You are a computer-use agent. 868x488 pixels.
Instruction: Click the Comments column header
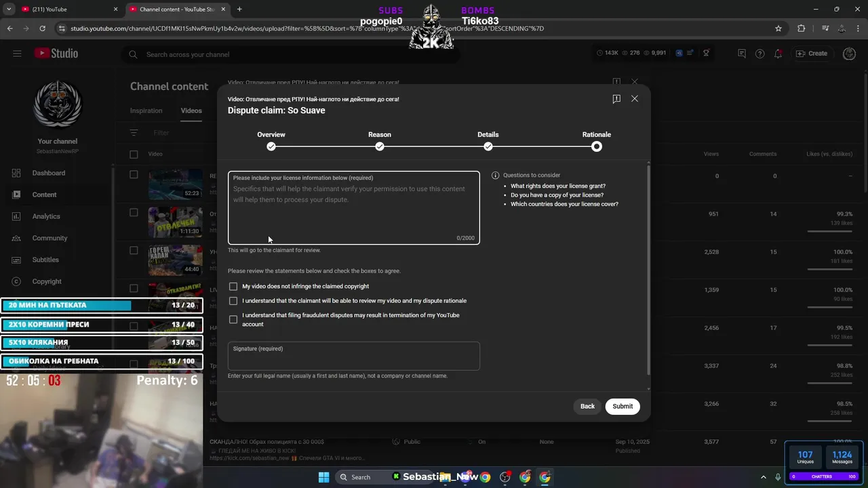[763, 154]
